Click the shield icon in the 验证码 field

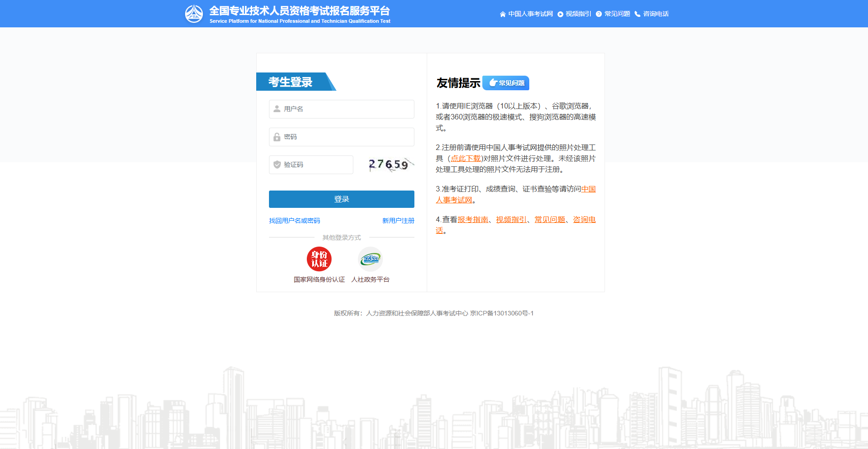(x=276, y=165)
